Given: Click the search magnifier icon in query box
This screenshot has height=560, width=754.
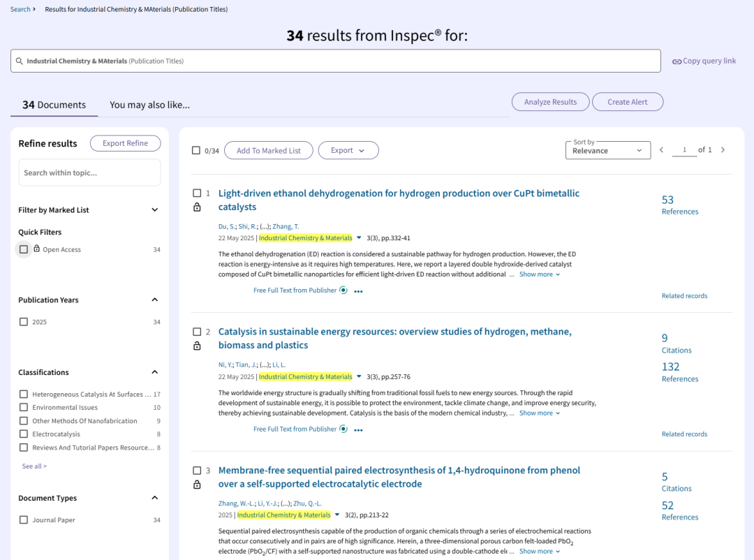Looking at the screenshot, I should click(20, 61).
